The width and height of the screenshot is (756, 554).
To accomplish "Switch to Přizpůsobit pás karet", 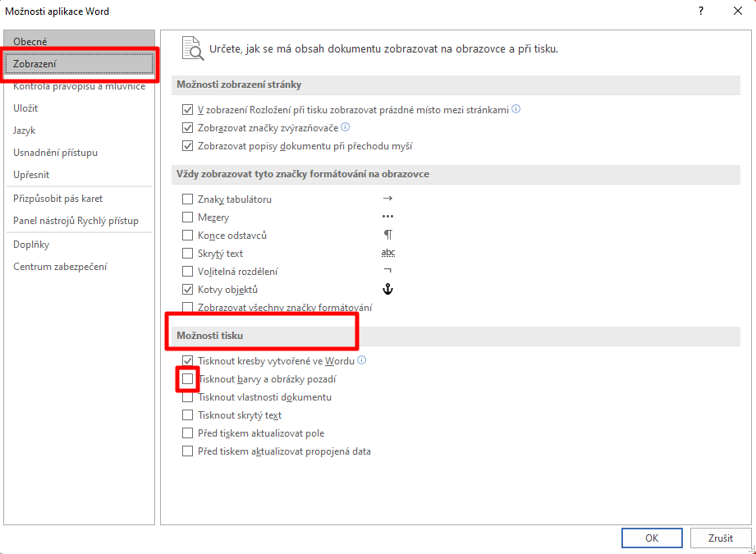I will pyautogui.click(x=56, y=198).
